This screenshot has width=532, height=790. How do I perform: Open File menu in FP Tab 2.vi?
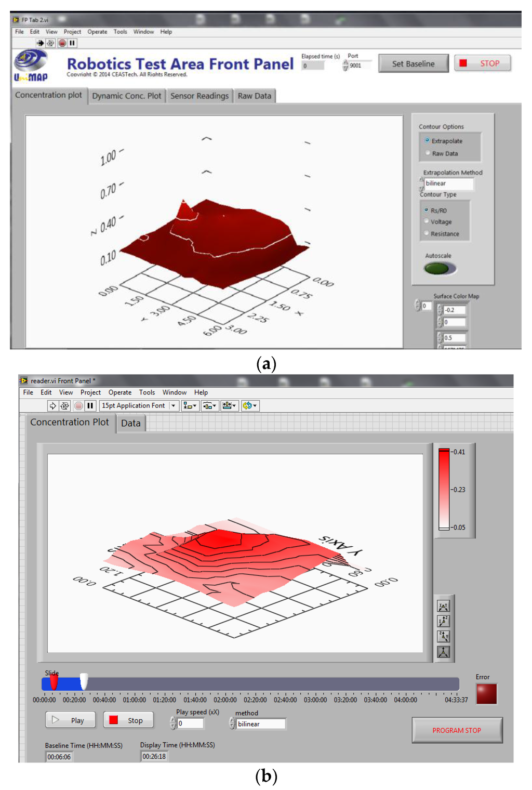coord(19,32)
